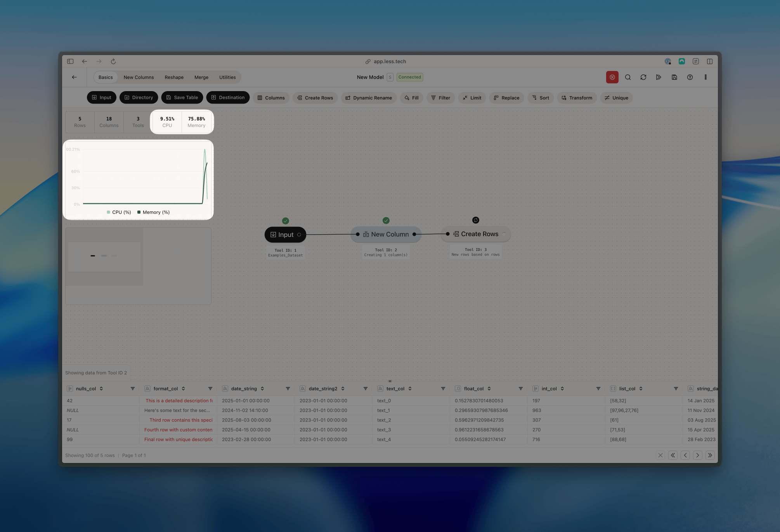Add an Input tool
The height and width of the screenshot is (532, 780).
tap(101, 98)
